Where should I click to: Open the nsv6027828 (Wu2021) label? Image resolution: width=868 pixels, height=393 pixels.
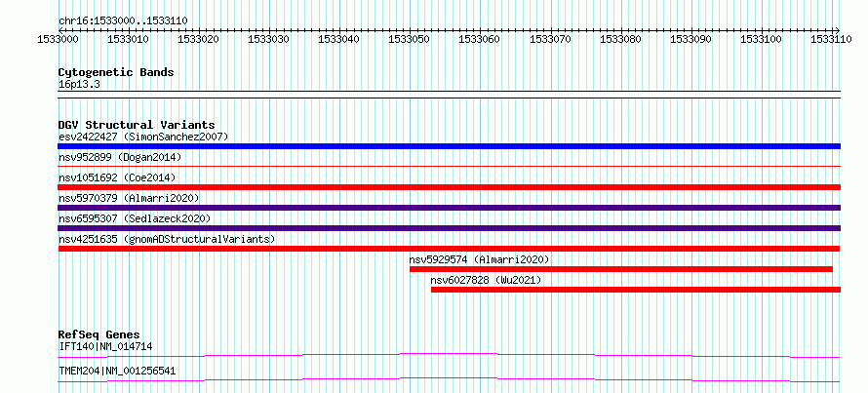tap(486, 280)
